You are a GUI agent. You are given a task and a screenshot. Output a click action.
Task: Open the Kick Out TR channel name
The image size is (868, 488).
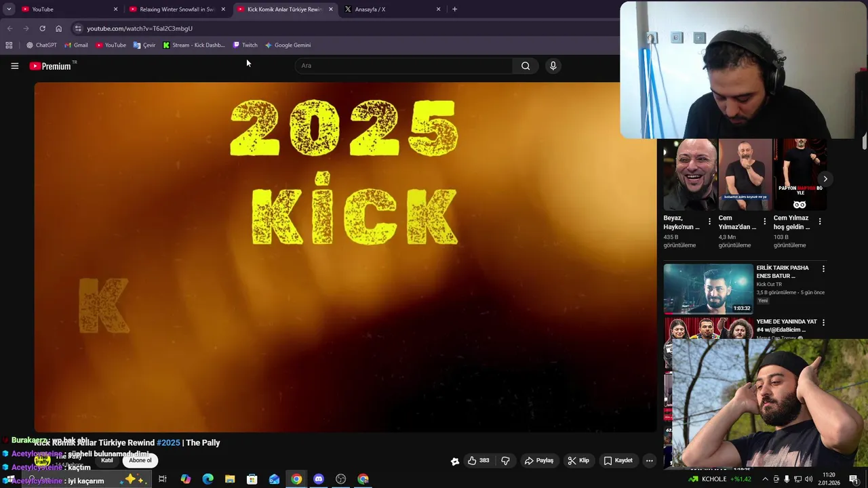[x=770, y=285]
